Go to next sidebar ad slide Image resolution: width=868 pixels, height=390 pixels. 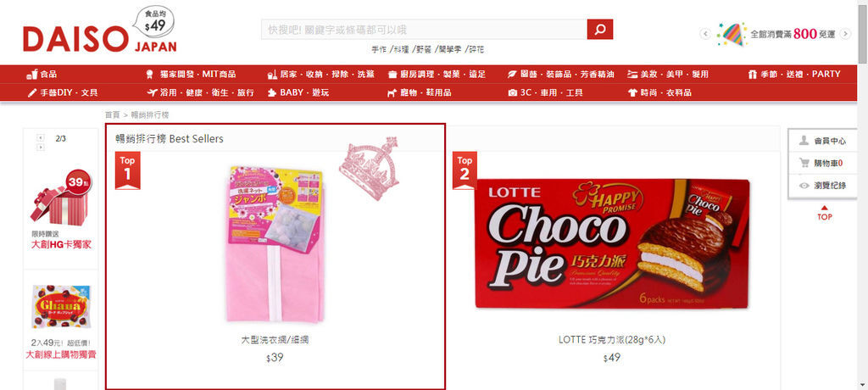click(41, 147)
